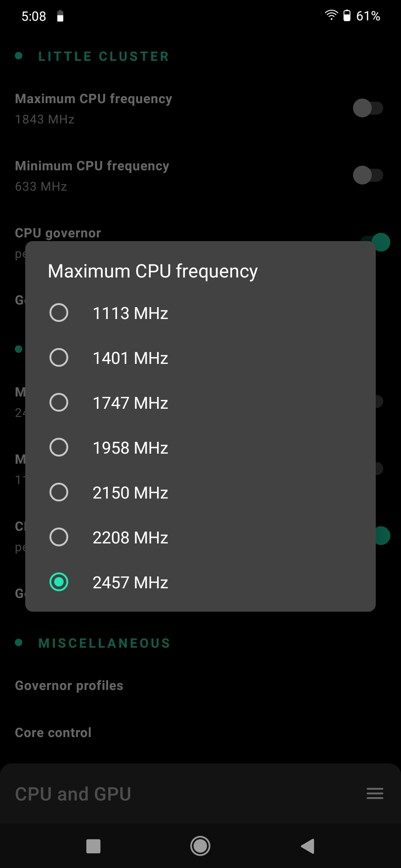Tap the Wi-Fi status icon

(331, 15)
